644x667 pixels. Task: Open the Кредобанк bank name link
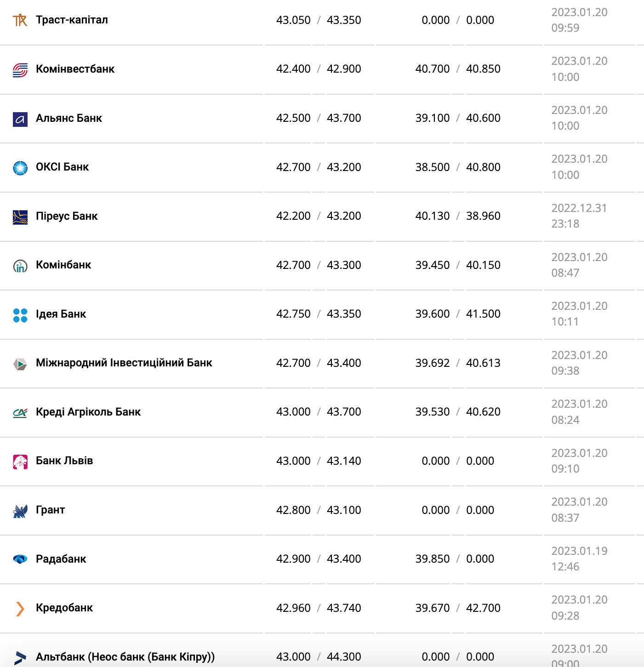tap(64, 608)
